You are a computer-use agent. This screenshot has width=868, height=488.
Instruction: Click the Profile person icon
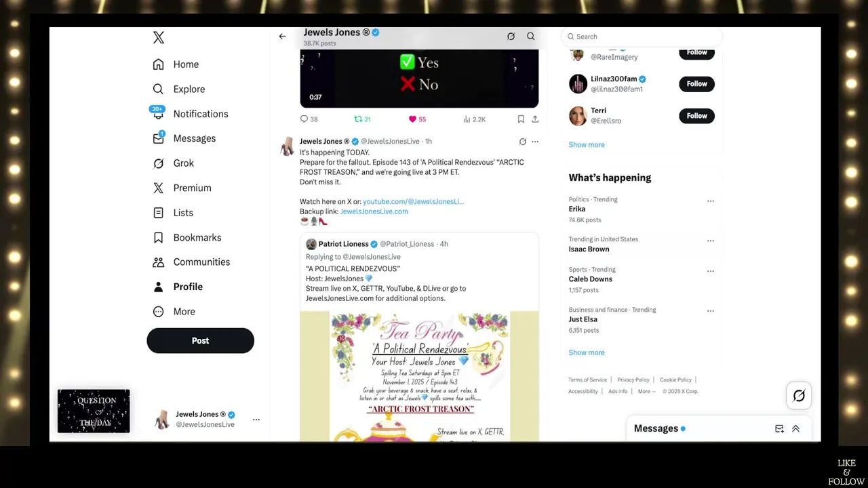[158, 287]
